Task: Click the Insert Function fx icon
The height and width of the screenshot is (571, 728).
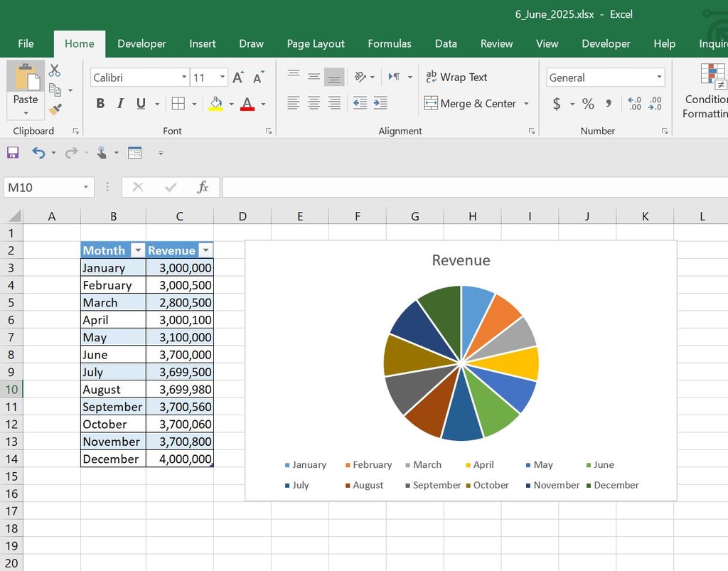Action: (x=203, y=187)
